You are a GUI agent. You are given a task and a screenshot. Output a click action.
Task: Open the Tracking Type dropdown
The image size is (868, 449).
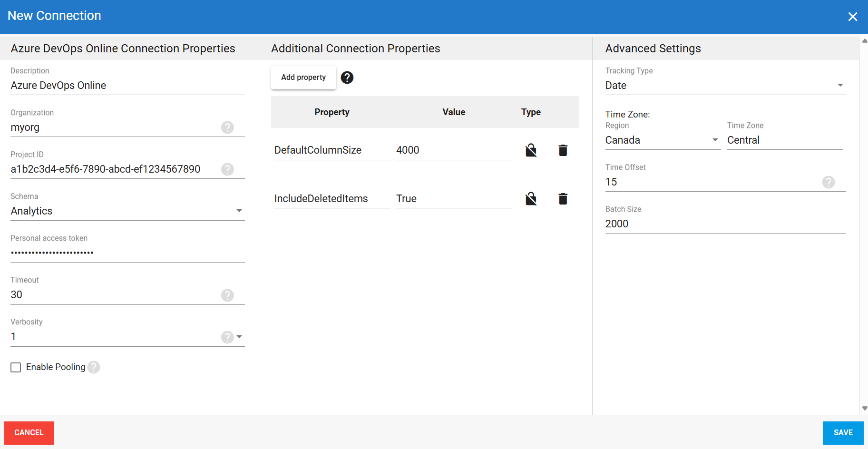point(725,86)
